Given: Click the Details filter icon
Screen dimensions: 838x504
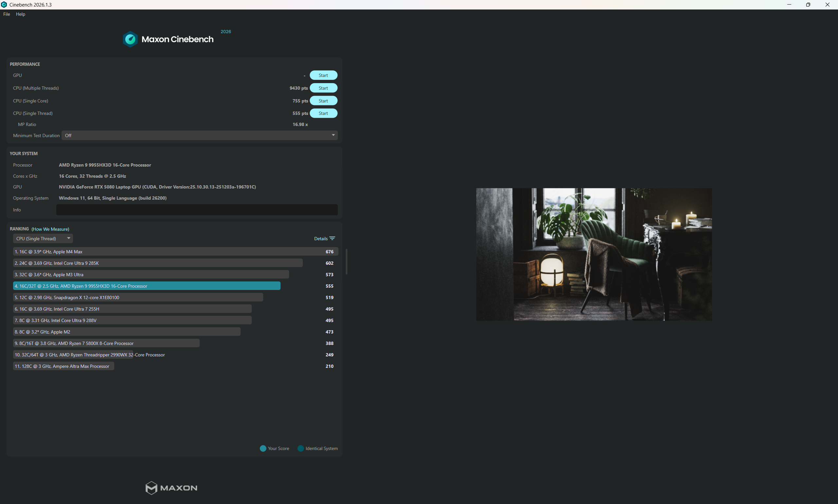Looking at the screenshot, I should click(332, 238).
